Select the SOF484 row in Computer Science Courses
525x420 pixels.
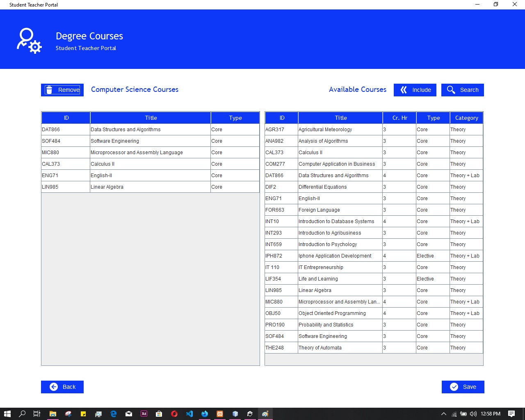tap(151, 141)
